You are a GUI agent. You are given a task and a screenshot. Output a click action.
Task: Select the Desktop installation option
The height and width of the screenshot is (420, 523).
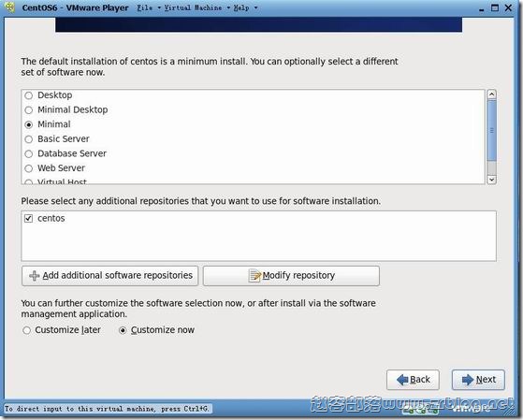pos(29,95)
